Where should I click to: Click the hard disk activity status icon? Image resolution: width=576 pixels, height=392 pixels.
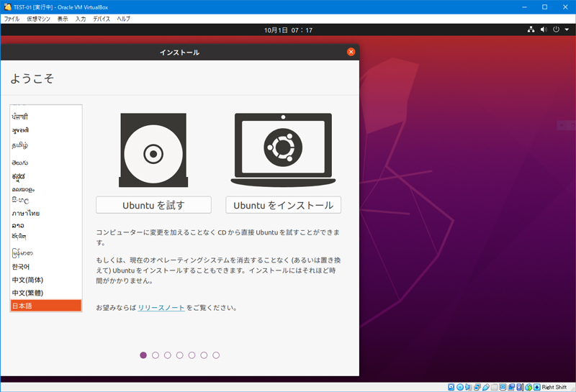pyautogui.click(x=451, y=387)
